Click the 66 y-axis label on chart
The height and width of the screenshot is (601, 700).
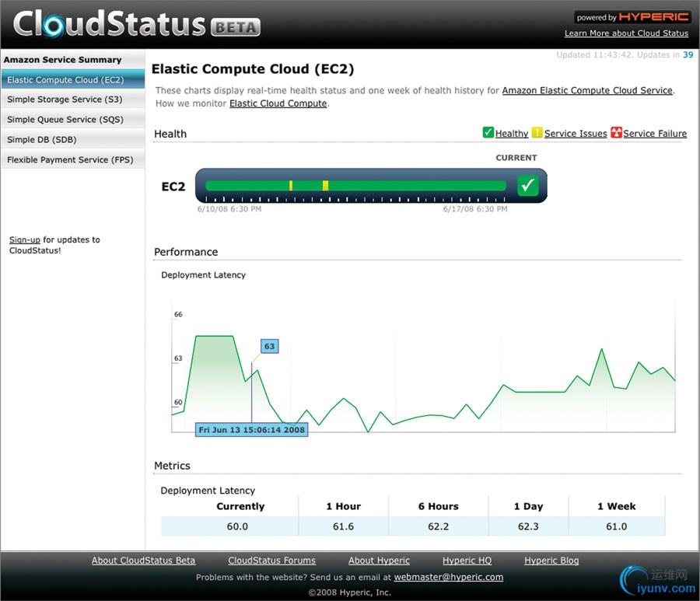(x=178, y=314)
